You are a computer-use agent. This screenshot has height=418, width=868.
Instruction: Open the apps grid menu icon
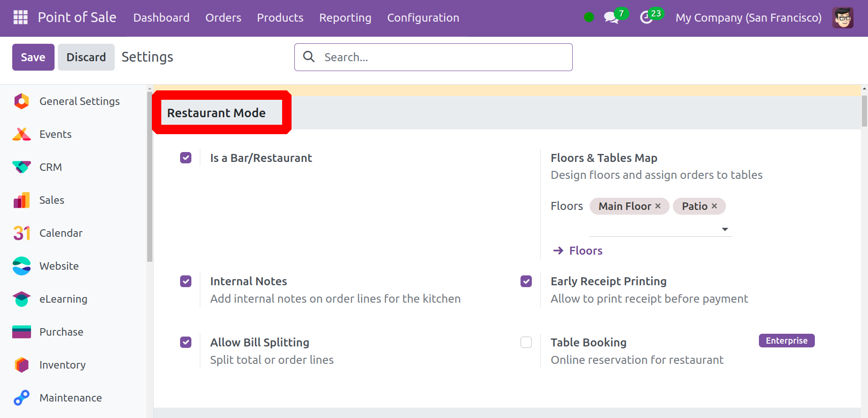(21, 17)
